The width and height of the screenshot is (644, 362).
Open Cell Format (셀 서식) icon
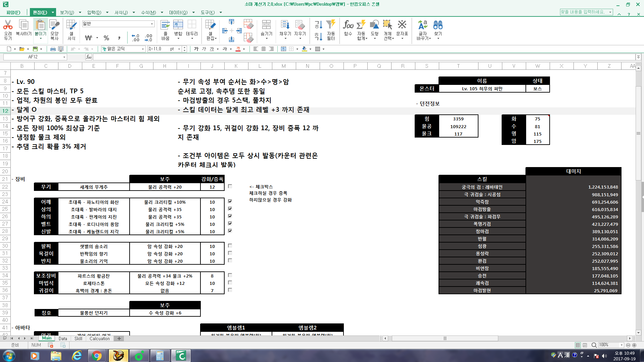coord(71,25)
